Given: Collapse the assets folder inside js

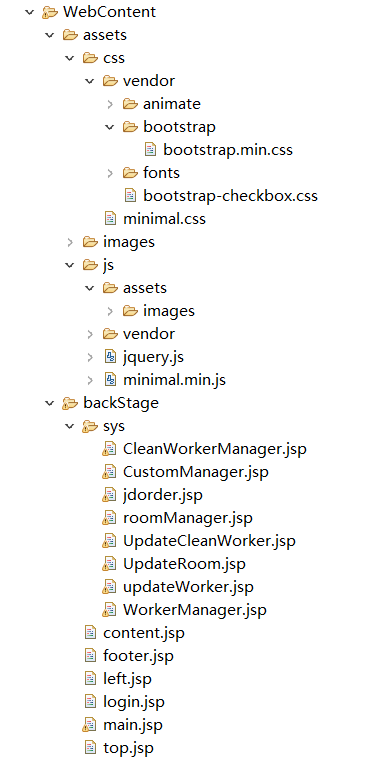Looking at the screenshot, I should coord(90,288).
